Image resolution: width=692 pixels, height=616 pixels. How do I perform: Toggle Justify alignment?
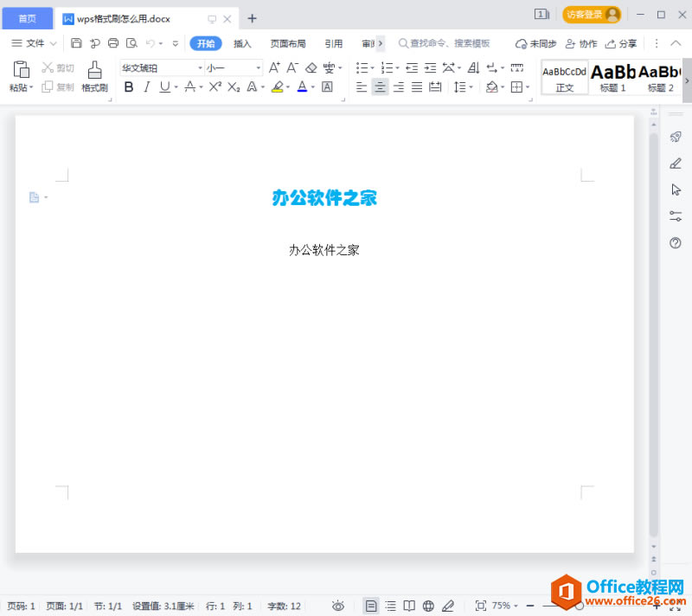[x=417, y=87]
